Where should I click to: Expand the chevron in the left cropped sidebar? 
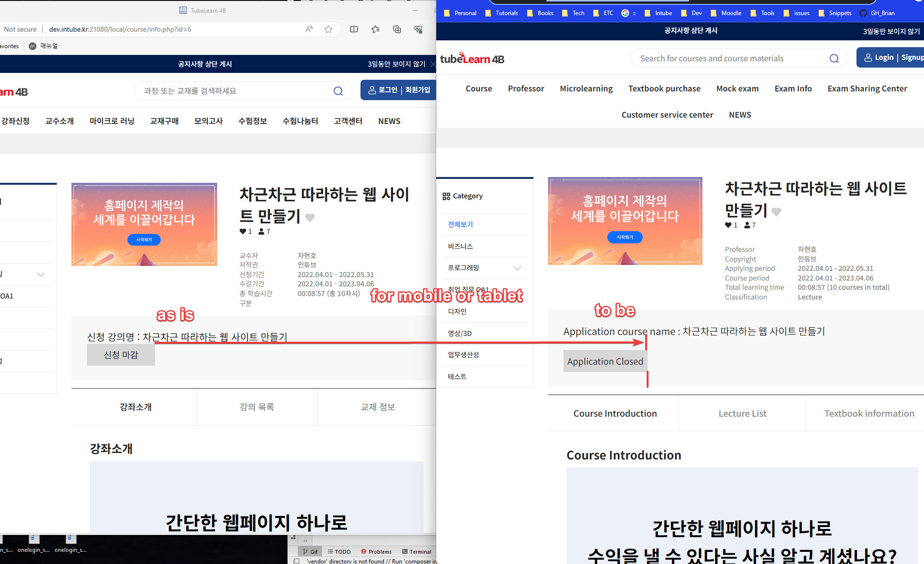pos(41,275)
